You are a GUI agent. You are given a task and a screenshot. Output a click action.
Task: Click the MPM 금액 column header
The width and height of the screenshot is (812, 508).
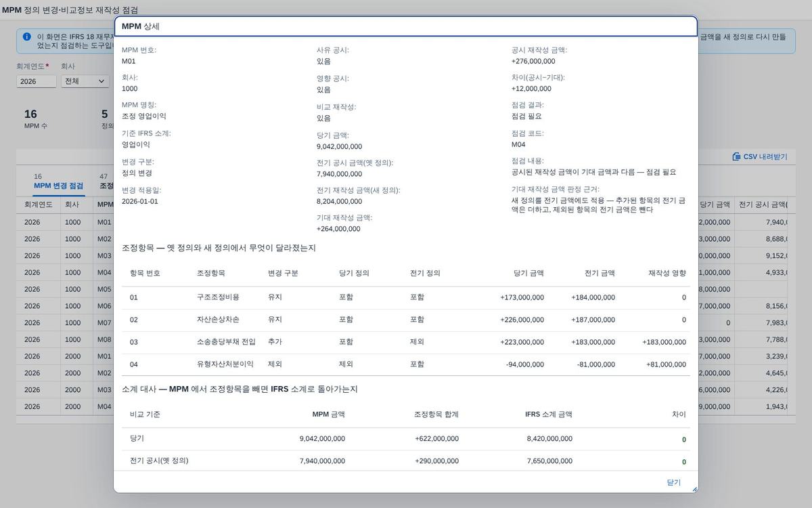click(x=328, y=415)
